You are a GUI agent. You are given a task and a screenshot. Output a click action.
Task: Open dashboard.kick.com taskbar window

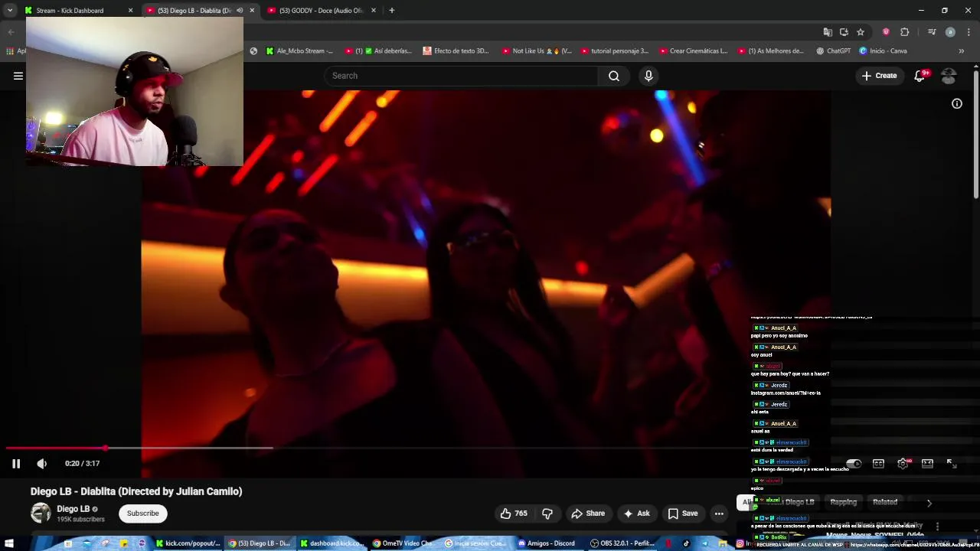point(333,543)
